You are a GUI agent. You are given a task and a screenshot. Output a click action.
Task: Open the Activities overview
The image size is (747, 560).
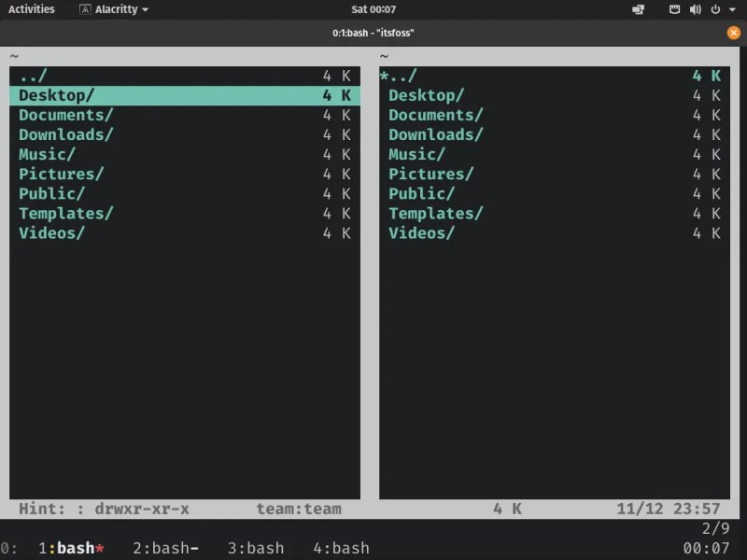coord(31,9)
